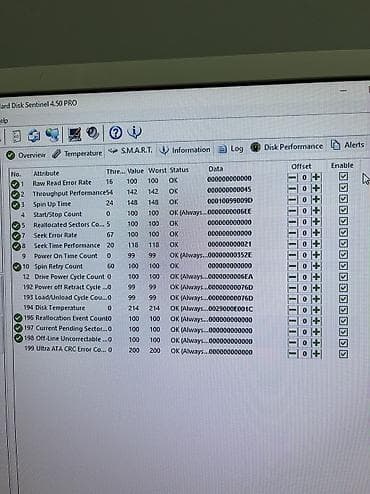The height and width of the screenshot is (494, 370).
Task: Toggle Enable checkbox for Reallocated Sectors Count
Action: (x=343, y=221)
